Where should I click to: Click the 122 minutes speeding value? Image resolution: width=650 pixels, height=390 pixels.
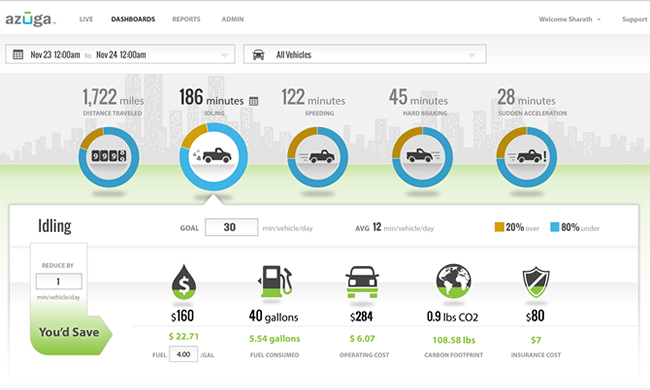coord(313,97)
